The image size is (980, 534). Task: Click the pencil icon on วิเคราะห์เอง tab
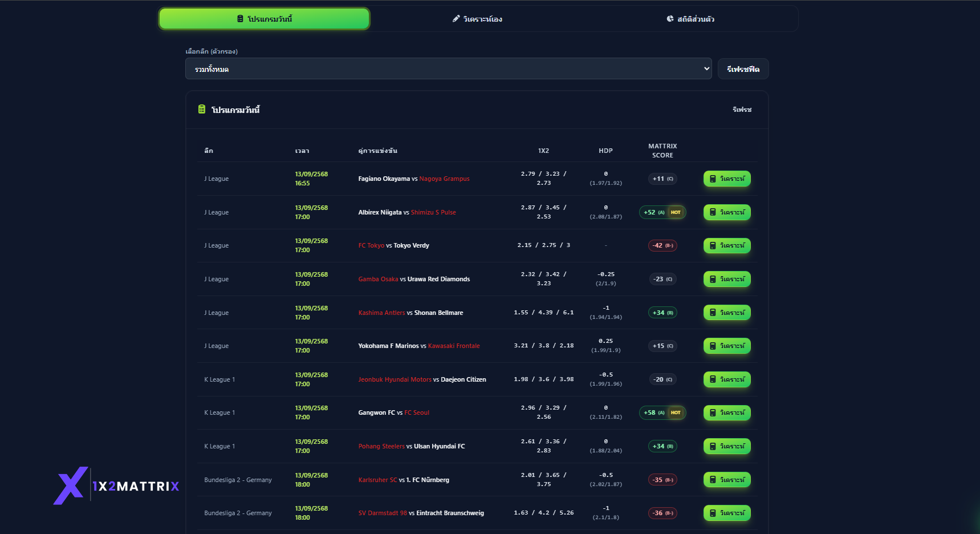tap(456, 19)
